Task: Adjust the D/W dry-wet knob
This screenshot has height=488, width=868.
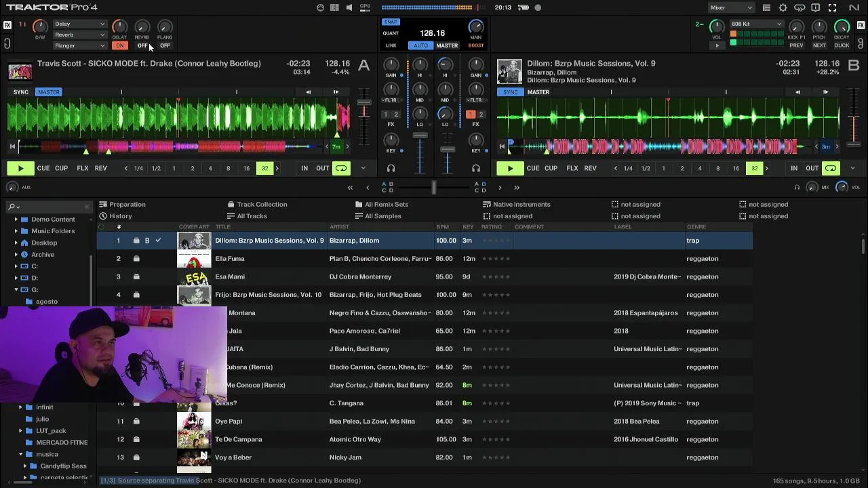Action: pyautogui.click(x=40, y=26)
